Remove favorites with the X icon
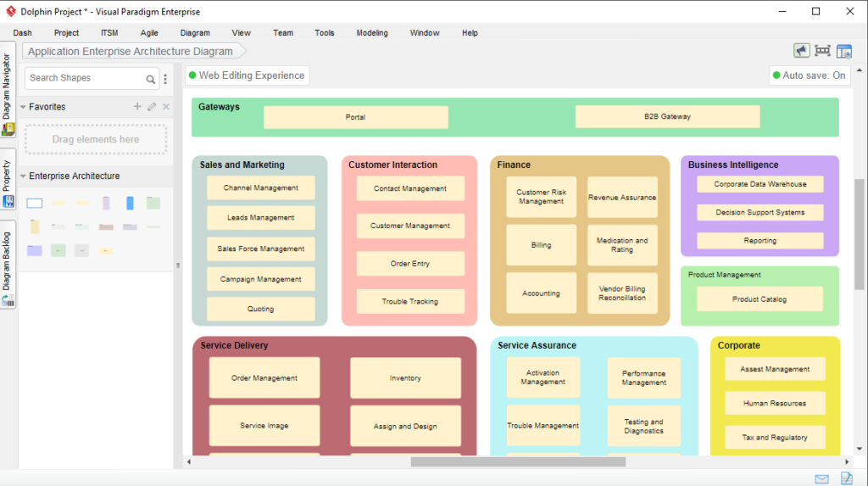This screenshot has width=868, height=486. (166, 106)
